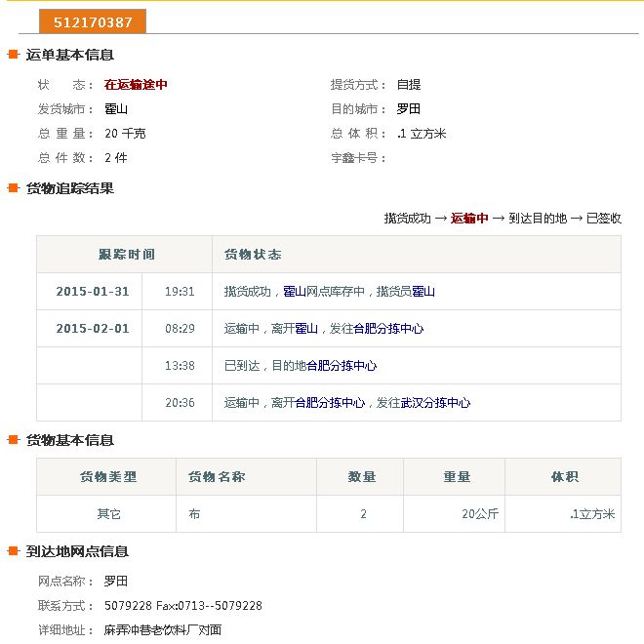This screenshot has height=644, width=644.
Task: Click the 跟踪时间 table column header
Action: pos(126,255)
